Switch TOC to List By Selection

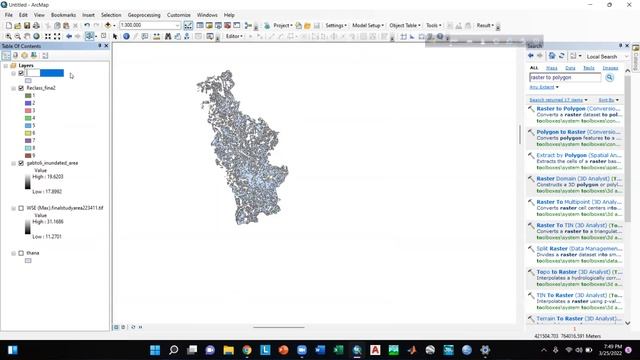click(x=34, y=56)
